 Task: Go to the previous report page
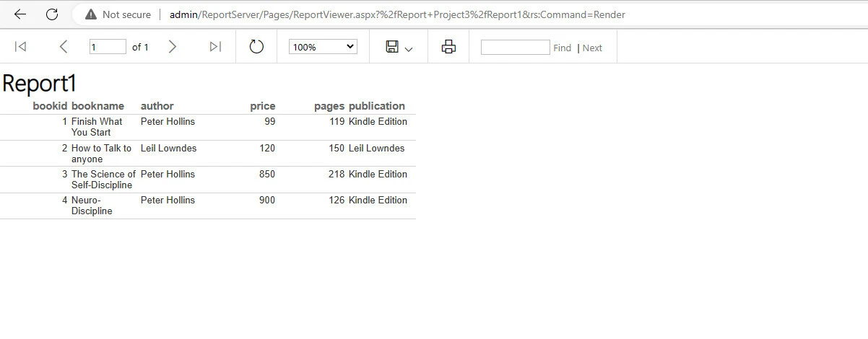64,47
